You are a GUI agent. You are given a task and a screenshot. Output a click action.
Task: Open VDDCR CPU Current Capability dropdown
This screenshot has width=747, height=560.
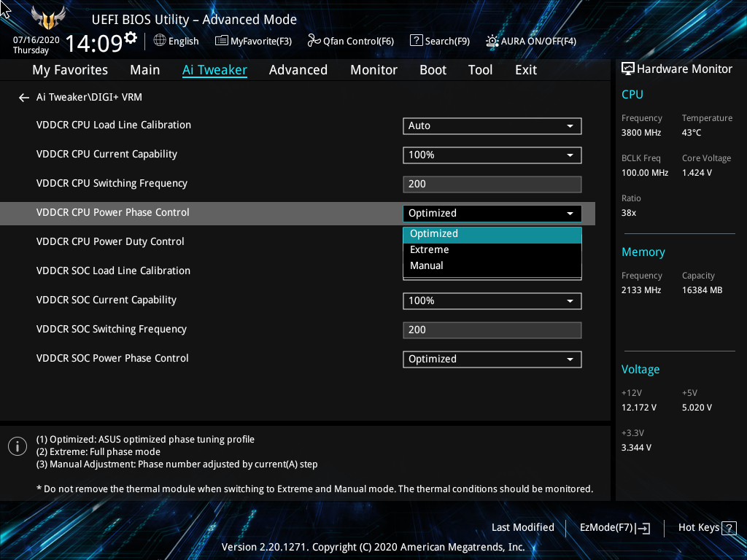pyautogui.click(x=492, y=155)
